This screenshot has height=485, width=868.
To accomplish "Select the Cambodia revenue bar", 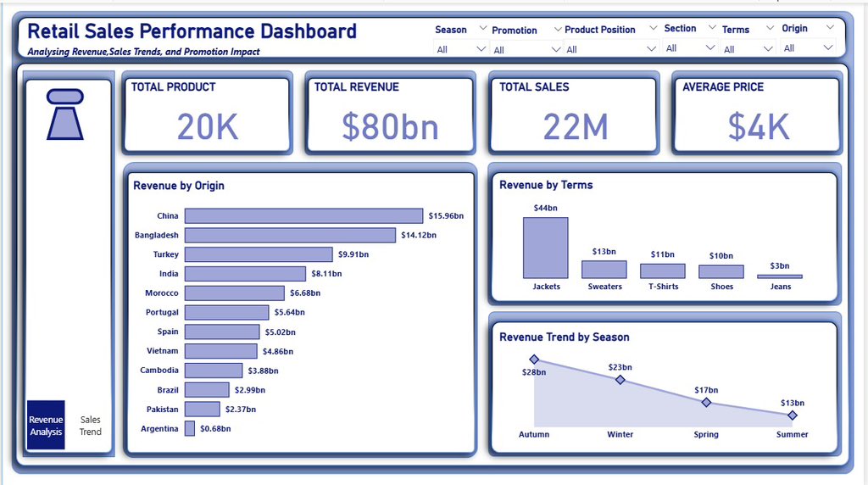I will coord(214,371).
